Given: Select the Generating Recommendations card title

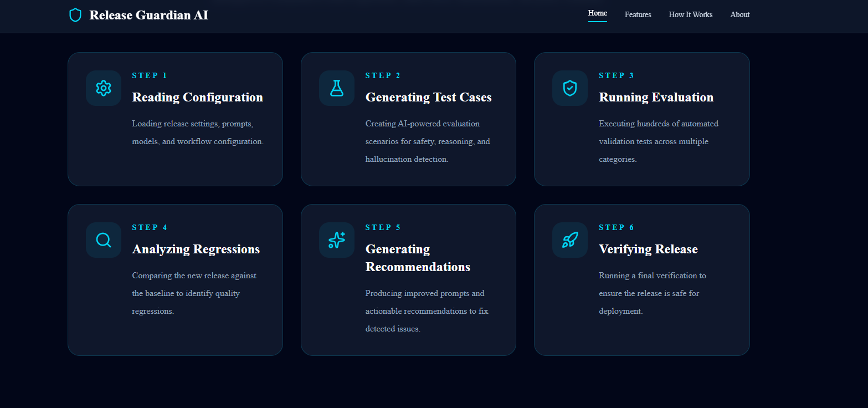Looking at the screenshot, I should click(418, 258).
